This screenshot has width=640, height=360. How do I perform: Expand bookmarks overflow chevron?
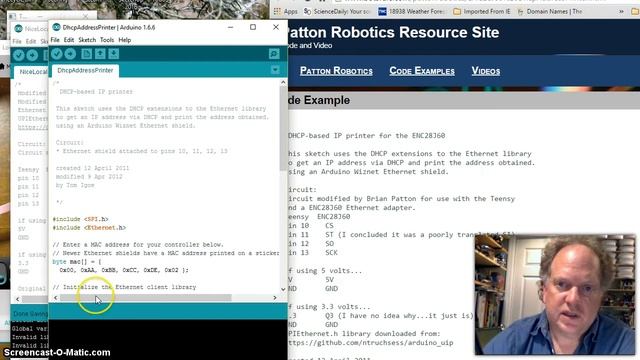click(x=621, y=11)
